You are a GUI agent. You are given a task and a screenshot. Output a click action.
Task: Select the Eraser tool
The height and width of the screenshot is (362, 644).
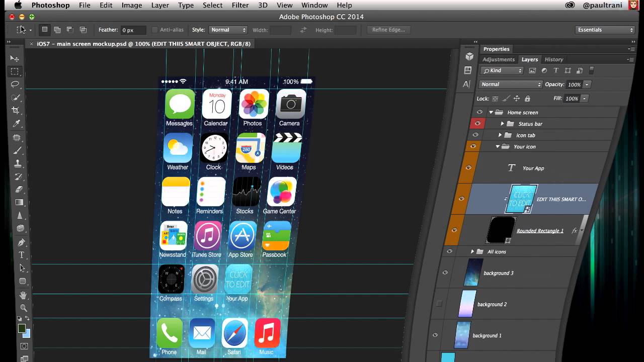(19, 190)
